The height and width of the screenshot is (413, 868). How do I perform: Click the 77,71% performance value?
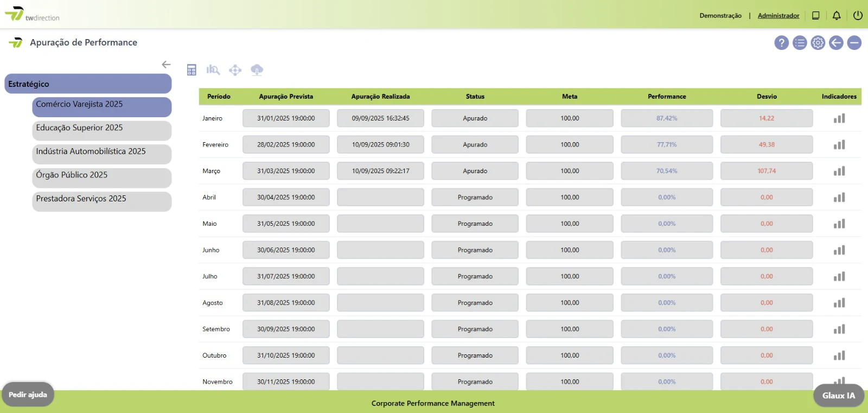pyautogui.click(x=667, y=144)
